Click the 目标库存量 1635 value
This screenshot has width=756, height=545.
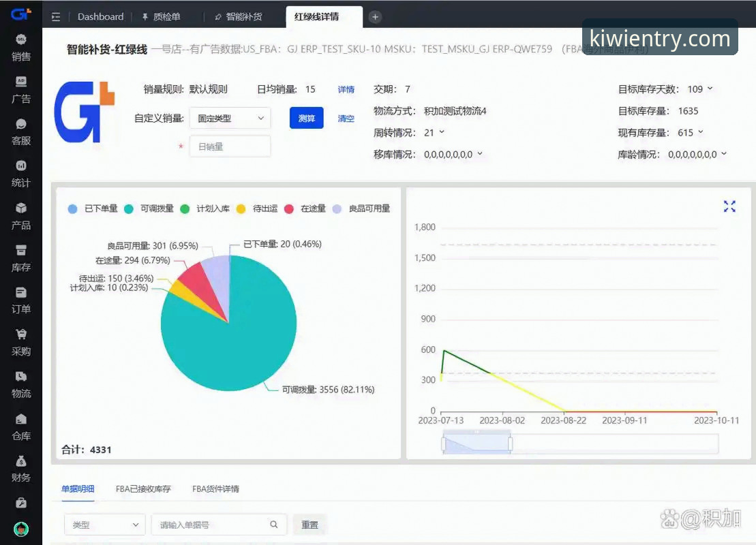688,111
